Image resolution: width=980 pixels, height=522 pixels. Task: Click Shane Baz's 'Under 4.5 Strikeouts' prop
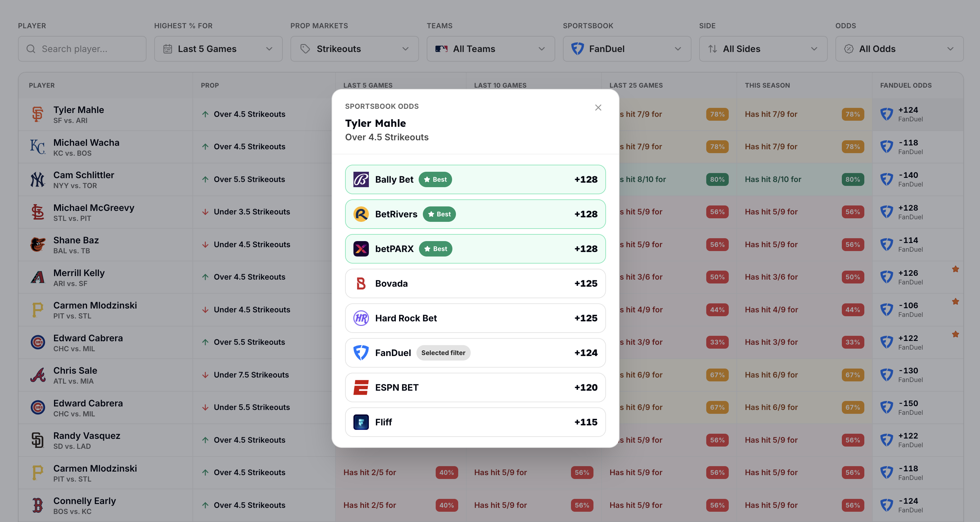pyautogui.click(x=252, y=244)
